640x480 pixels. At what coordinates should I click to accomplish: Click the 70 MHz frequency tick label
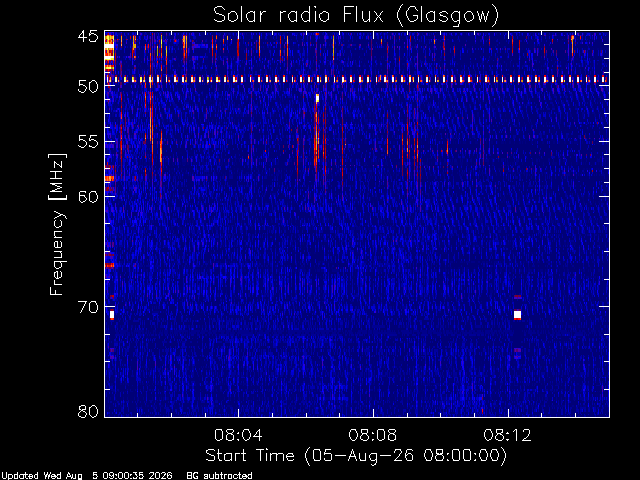pyautogui.click(x=88, y=307)
